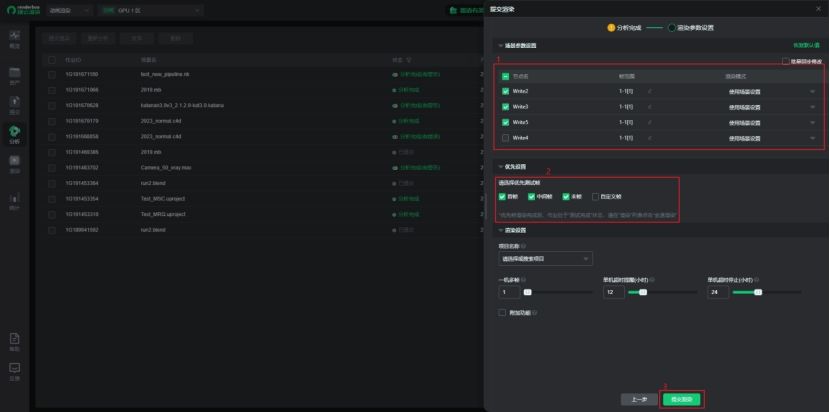Open the overview icon in left sidebar
The width and height of the screenshot is (830, 412).
[x=15, y=36]
